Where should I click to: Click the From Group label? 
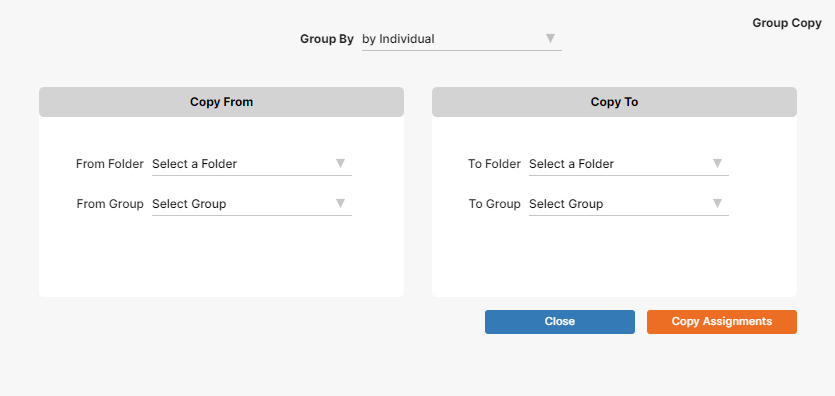point(110,204)
